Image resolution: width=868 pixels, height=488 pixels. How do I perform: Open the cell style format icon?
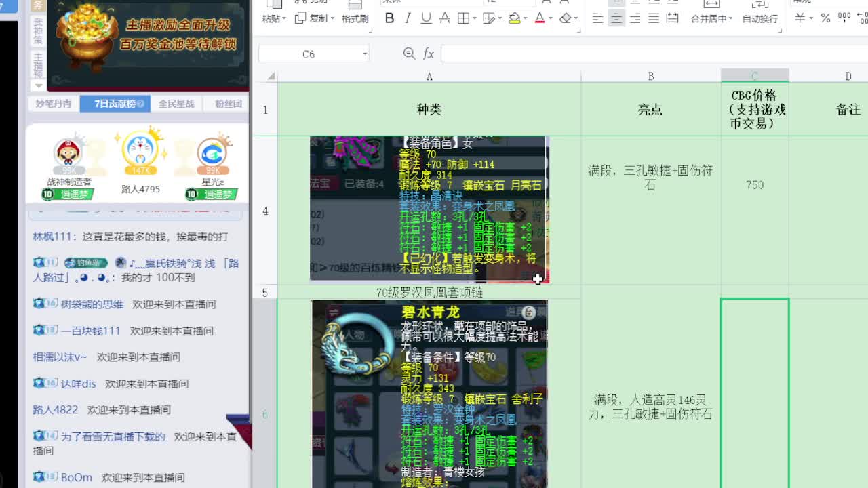488,18
